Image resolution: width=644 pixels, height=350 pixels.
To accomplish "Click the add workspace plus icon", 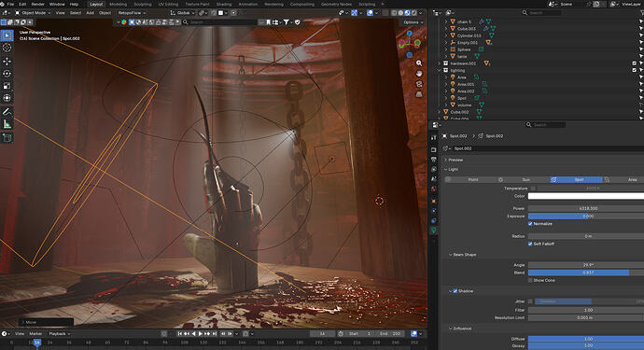I will (x=383, y=4).
